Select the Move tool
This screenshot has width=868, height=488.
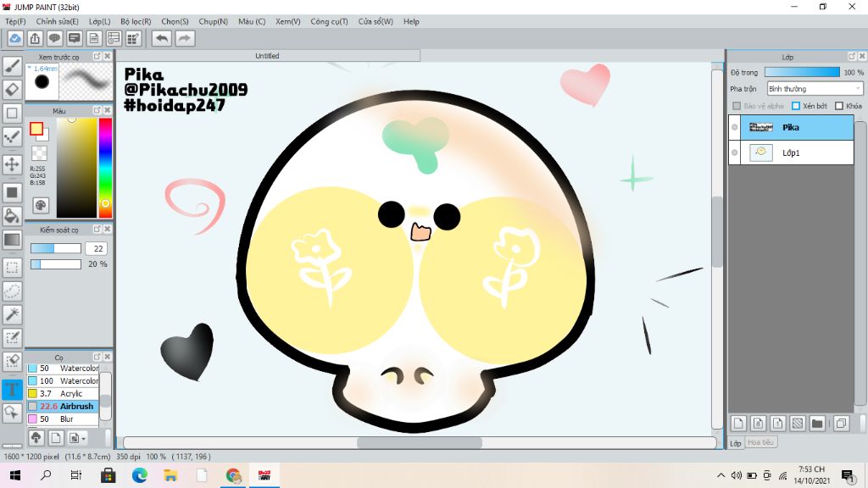12,164
